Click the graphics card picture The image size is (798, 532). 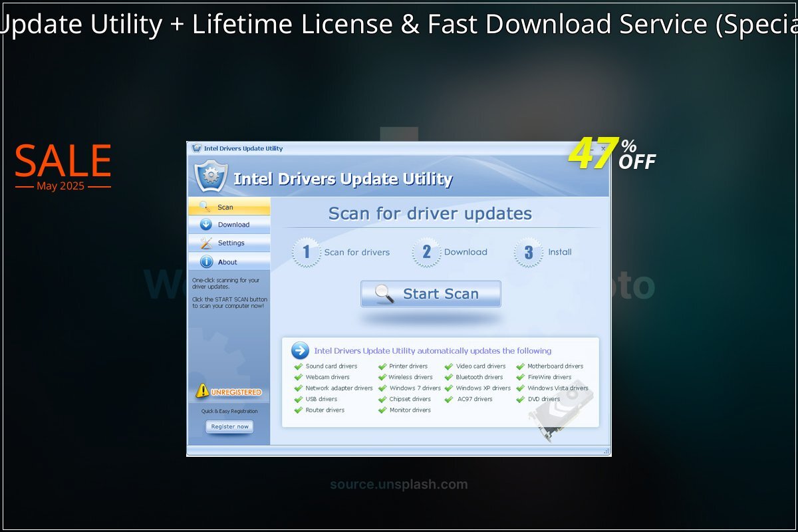pos(561,410)
